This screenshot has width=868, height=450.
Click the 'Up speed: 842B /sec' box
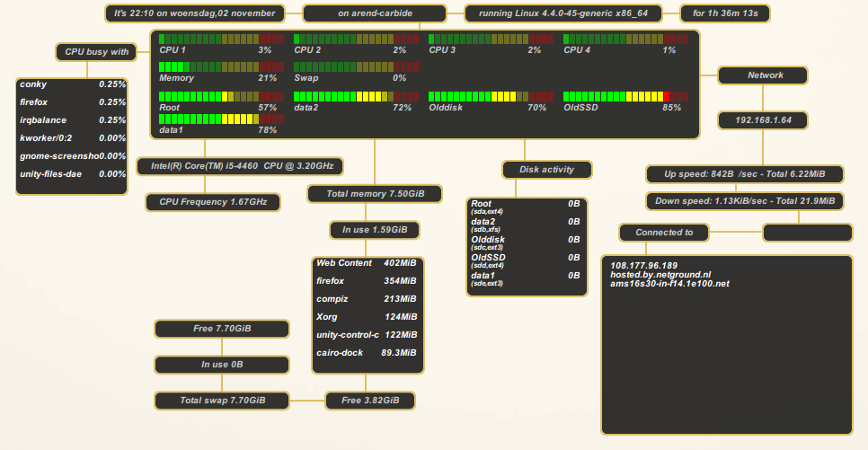745,174
